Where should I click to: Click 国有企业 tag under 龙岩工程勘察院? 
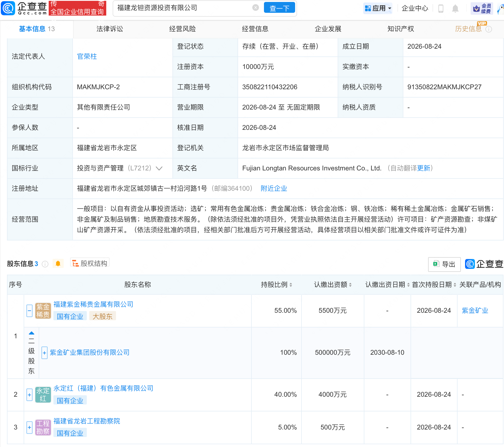pos(70,433)
